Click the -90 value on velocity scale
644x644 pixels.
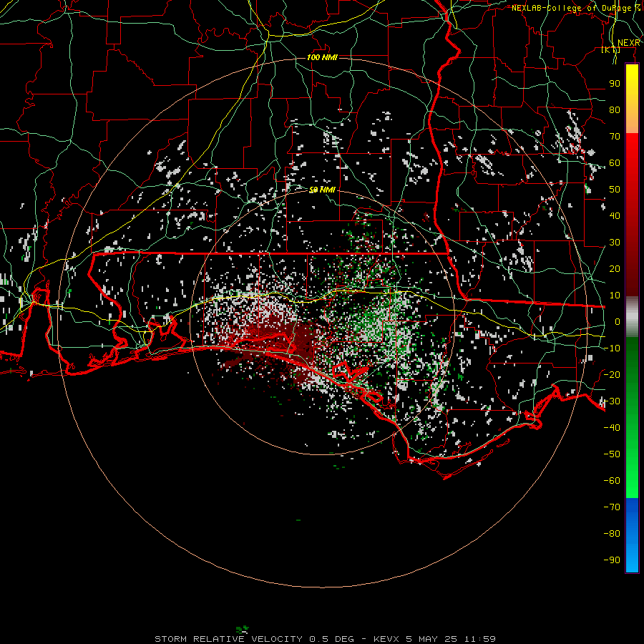[612, 560]
